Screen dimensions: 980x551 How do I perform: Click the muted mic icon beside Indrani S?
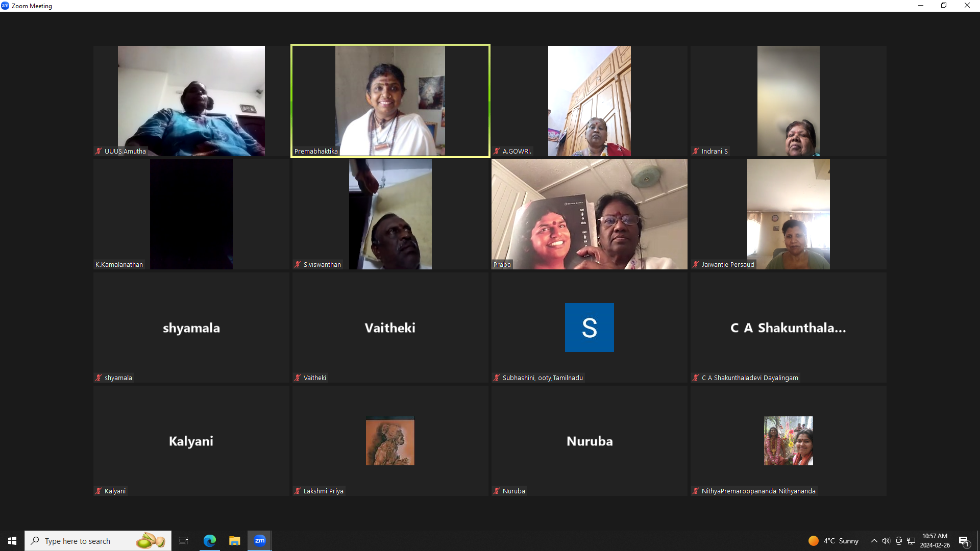(x=696, y=151)
